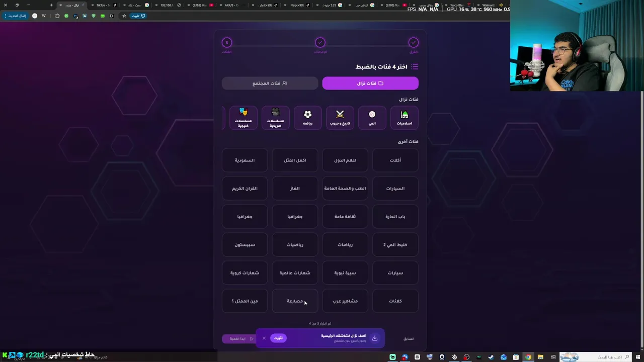Open the CapCut icon on the taskbar
This screenshot has width=644, height=362.
(417, 357)
